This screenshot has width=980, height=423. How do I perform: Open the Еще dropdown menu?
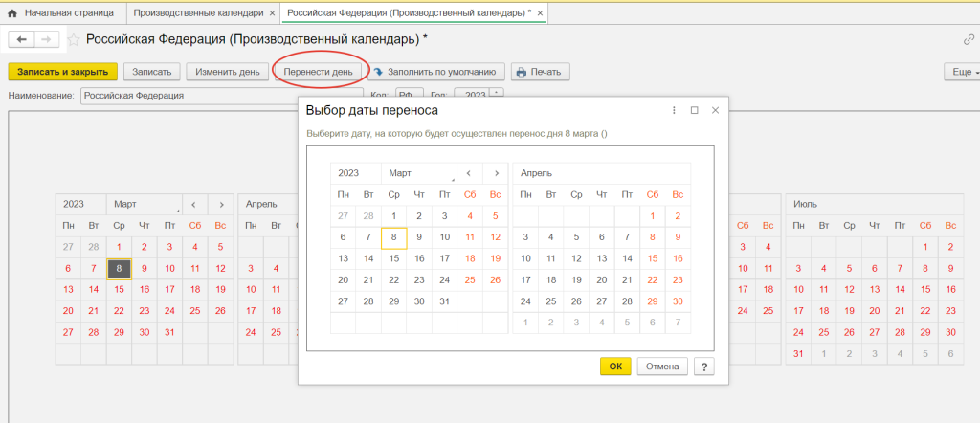963,72
